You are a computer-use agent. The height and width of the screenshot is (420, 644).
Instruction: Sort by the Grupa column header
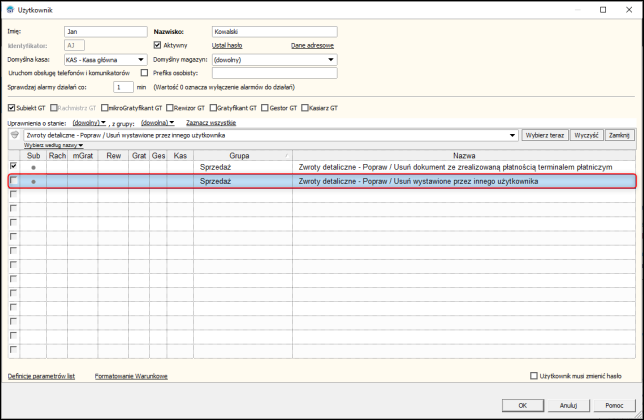tap(243, 156)
